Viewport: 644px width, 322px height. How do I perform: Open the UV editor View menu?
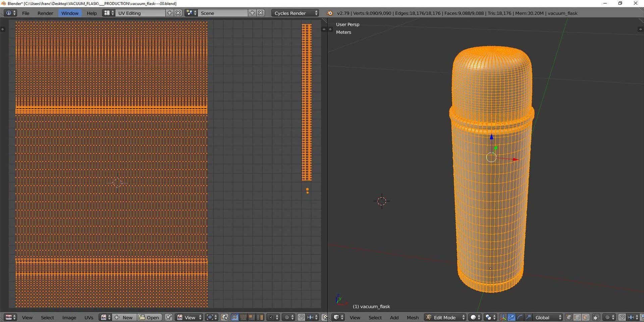click(27, 318)
